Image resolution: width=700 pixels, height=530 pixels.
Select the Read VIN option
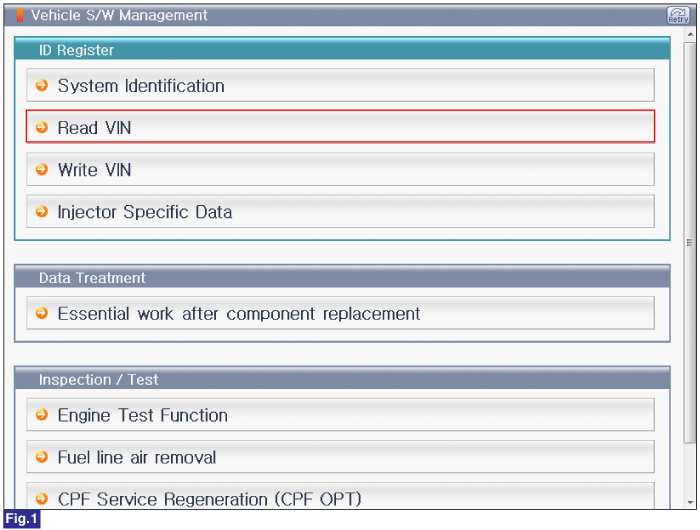click(340, 127)
